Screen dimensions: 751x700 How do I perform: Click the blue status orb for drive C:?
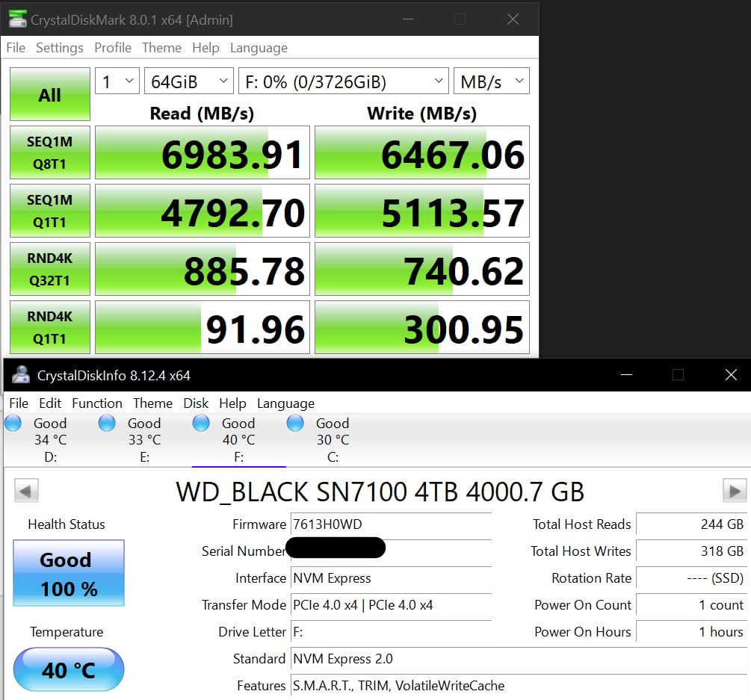(295, 424)
